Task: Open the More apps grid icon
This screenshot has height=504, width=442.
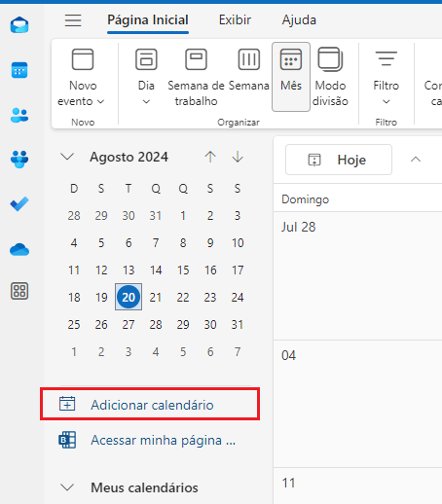Action: point(19,291)
